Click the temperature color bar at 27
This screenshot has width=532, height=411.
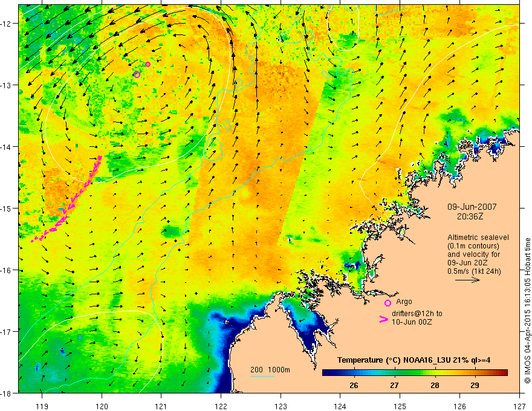[394, 373]
